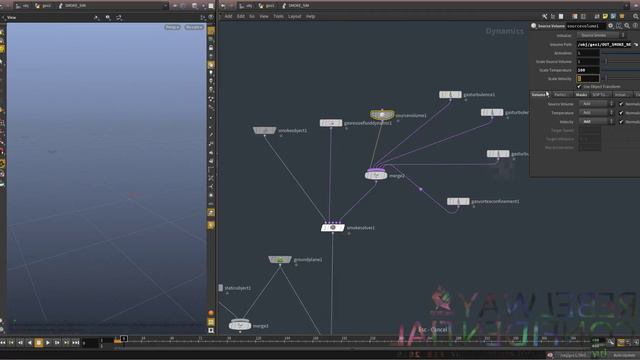This screenshot has width=640, height=360.
Task: Click the operator chooser icon beside Volume Path
Action: [x=636, y=44]
